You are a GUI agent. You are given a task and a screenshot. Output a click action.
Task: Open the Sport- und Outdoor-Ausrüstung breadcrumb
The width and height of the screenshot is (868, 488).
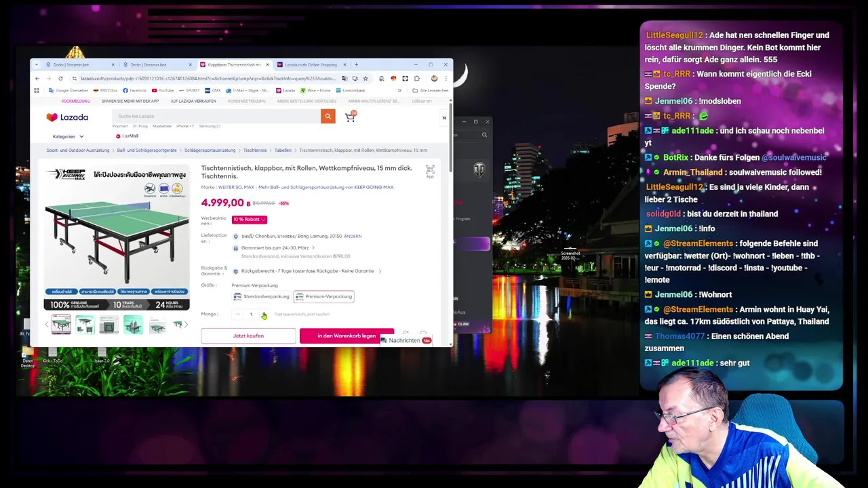tap(78, 150)
